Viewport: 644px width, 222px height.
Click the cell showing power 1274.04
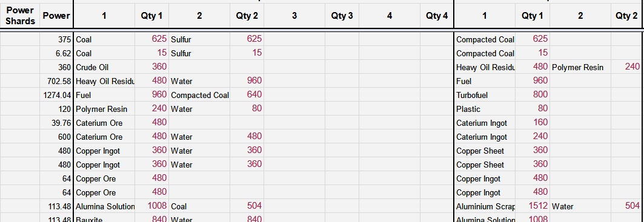tap(57, 95)
